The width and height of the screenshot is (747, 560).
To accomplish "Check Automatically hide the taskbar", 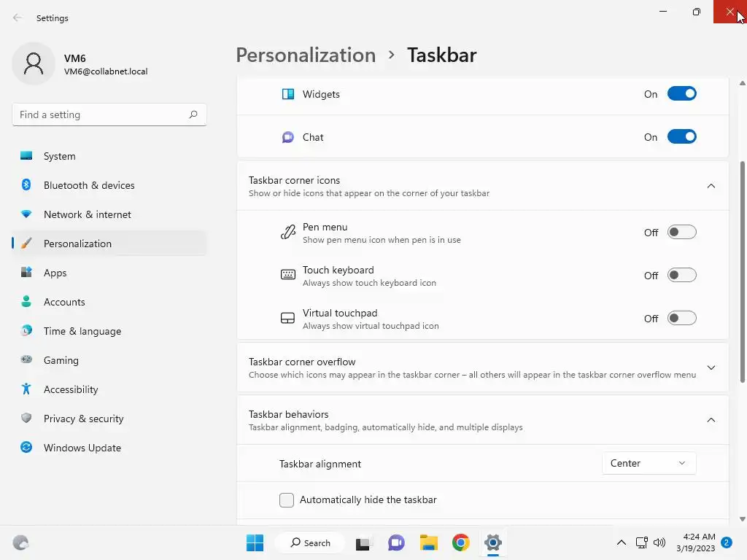I will [x=286, y=500].
